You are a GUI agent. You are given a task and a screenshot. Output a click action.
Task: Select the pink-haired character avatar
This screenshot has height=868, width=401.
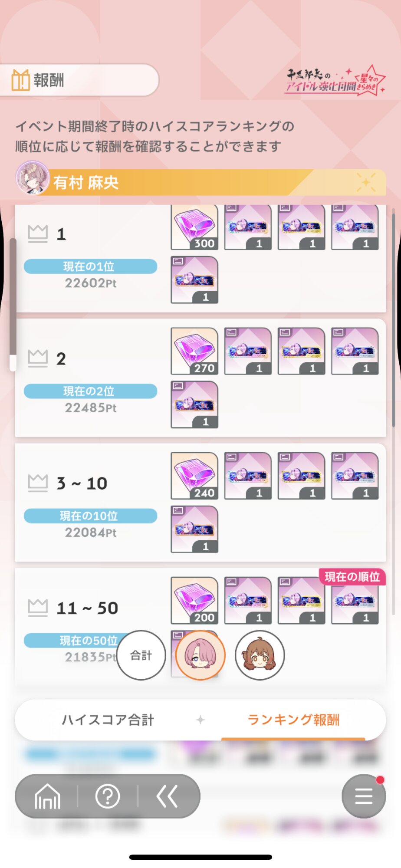pos(200,655)
